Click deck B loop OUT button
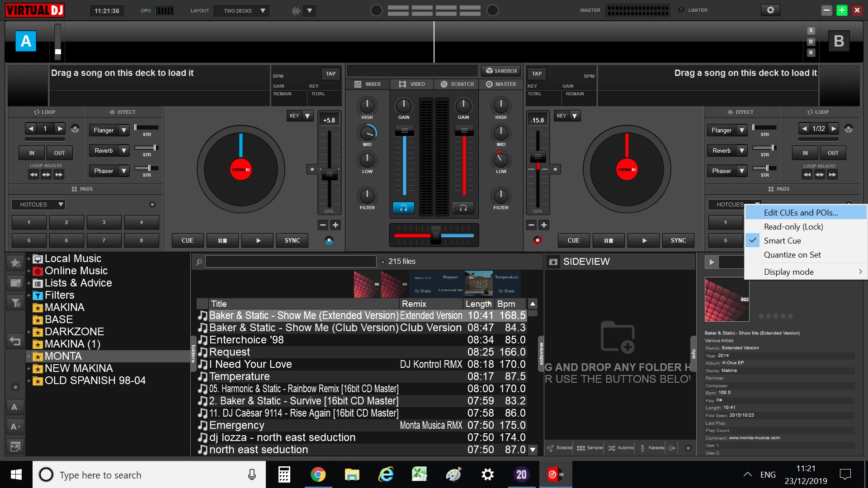This screenshot has height=488, width=868. pos(833,153)
